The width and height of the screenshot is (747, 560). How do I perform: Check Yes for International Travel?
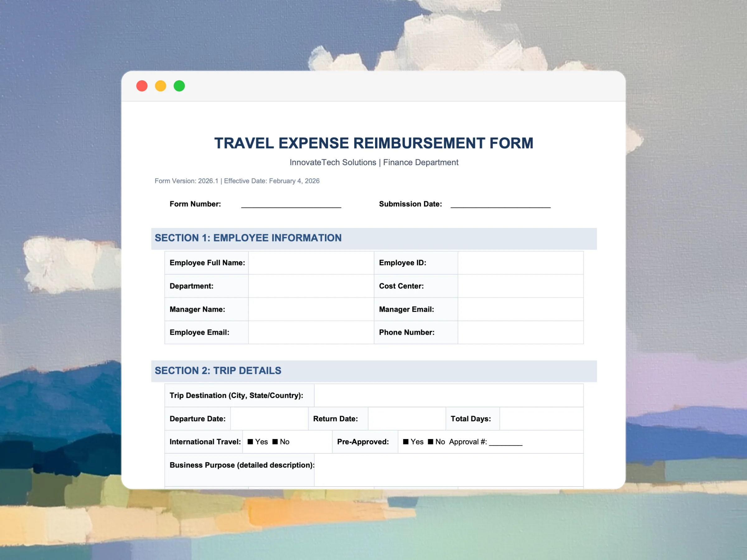coord(250,441)
